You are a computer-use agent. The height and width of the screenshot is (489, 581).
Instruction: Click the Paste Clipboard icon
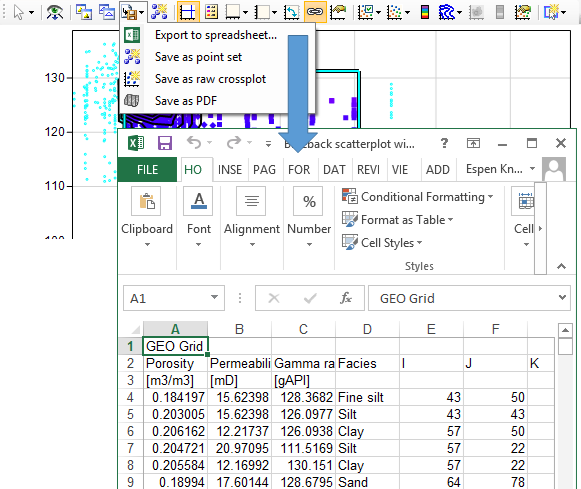coord(146,202)
